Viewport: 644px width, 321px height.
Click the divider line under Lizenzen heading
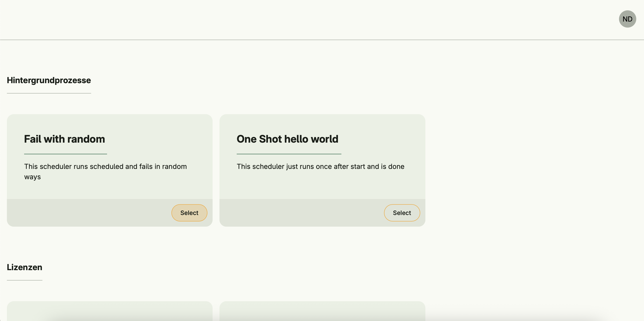pos(25,280)
